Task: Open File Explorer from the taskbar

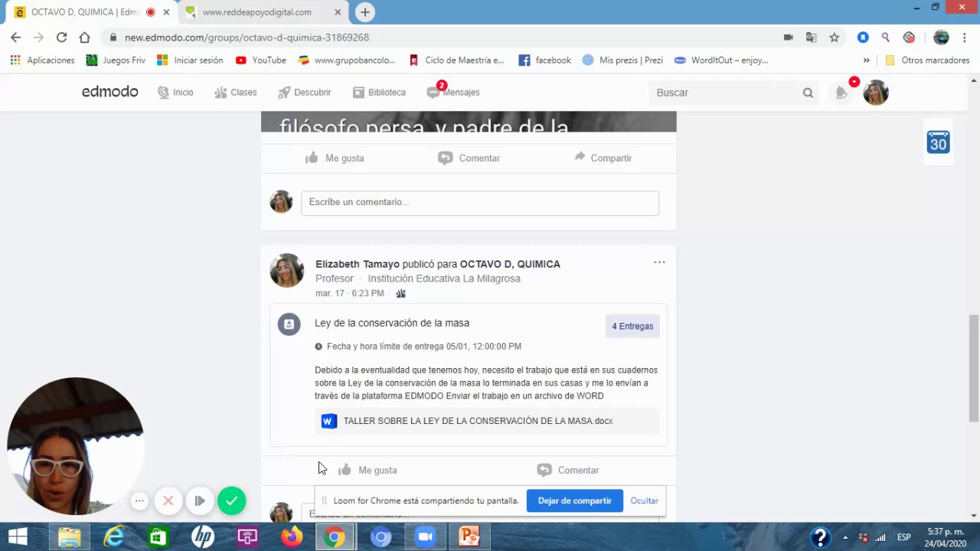Action: point(69,536)
